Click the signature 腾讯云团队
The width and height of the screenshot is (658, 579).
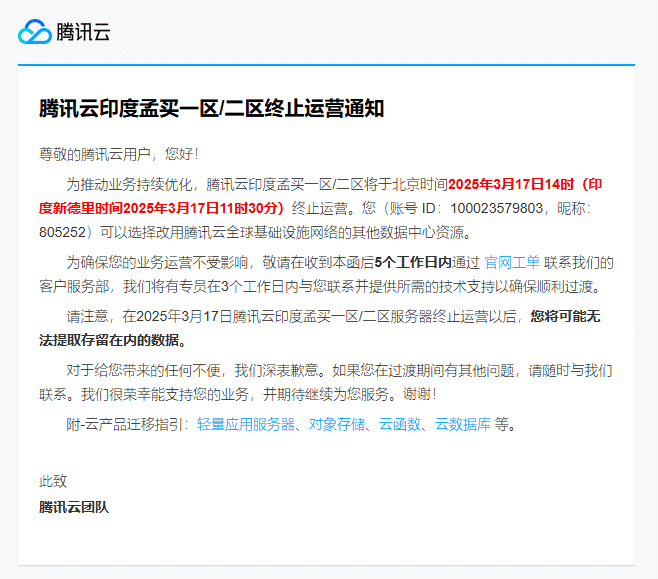click(x=74, y=507)
